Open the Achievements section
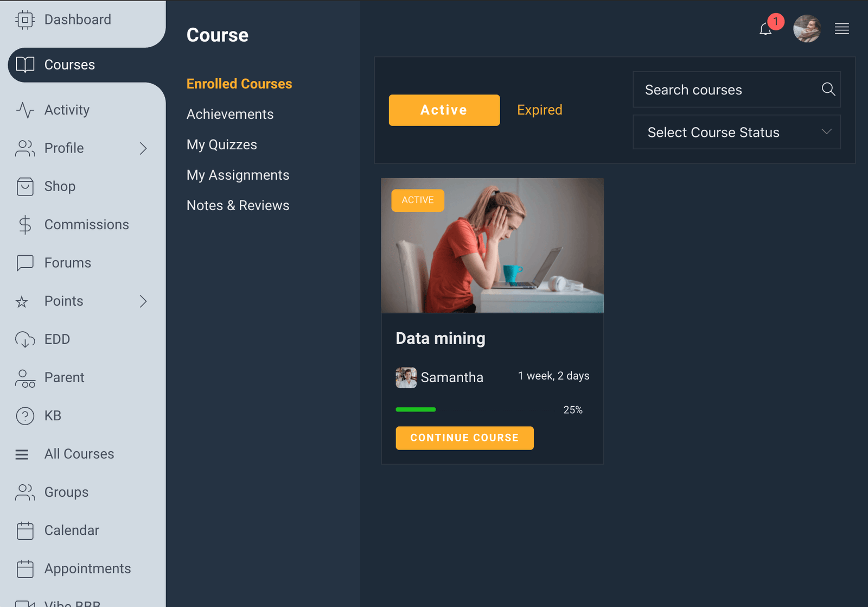868x607 pixels. click(x=230, y=115)
